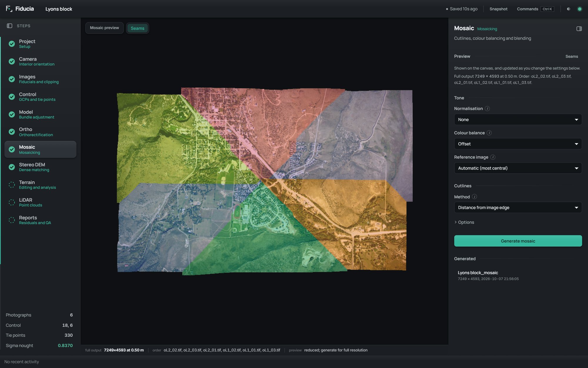Click the Ortho step checkmark icon

[12, 132]
